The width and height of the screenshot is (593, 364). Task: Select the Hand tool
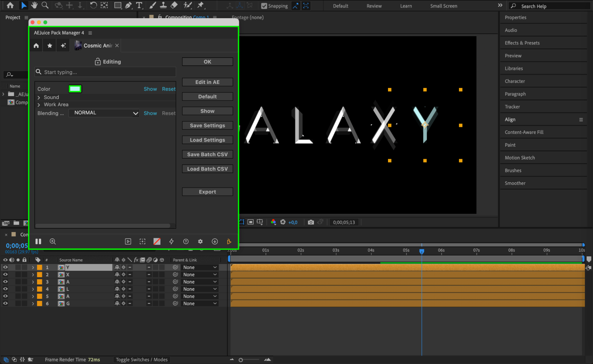pos(34,5)
